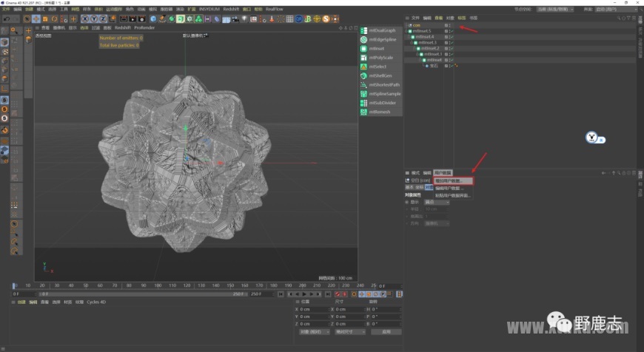Toggle the Y axis lock
The width and height of the screenshot is (644, 352).
94,19
